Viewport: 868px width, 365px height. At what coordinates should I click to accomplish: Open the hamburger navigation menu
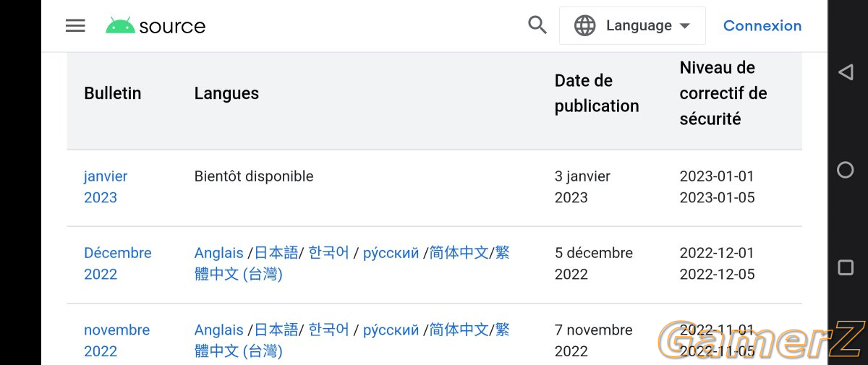point(75,26)
